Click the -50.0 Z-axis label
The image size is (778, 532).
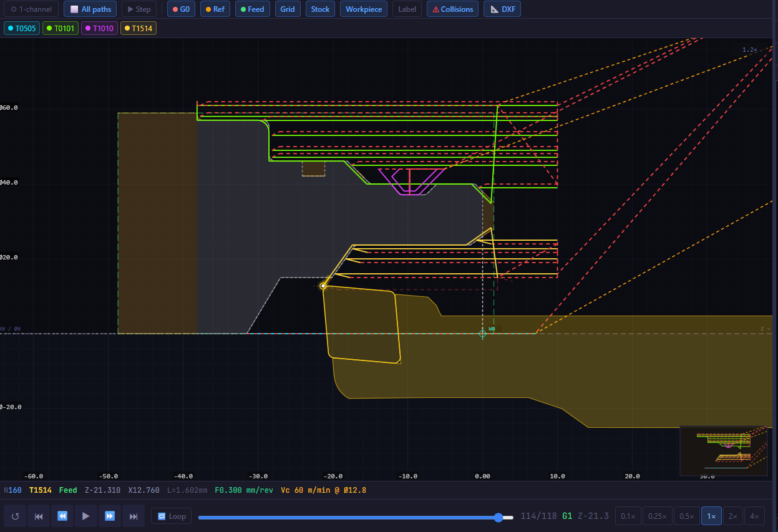[x=108, y=476]
